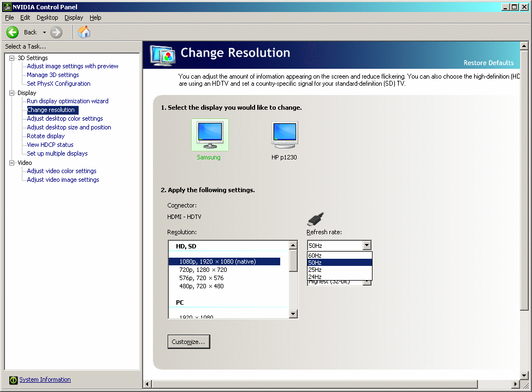
Task: Click main panel vertical scroll down arrow
Action: coord(524,376)
